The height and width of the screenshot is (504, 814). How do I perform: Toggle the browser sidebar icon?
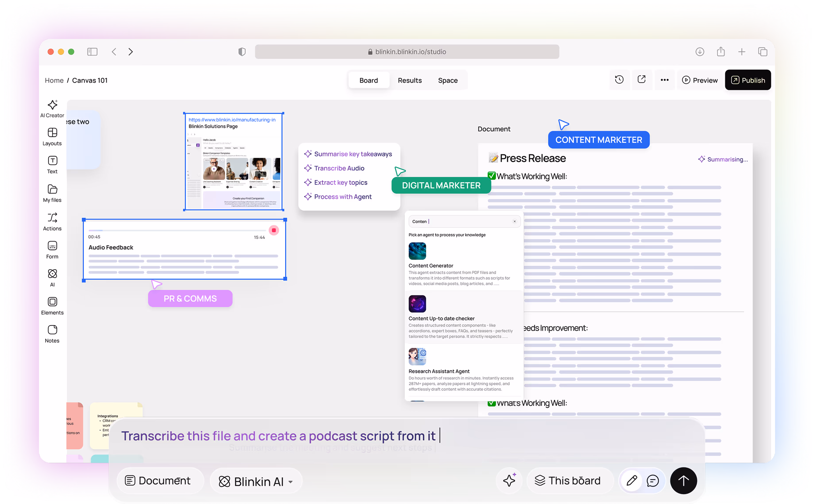pyautogui.click(x=92, y=52)
